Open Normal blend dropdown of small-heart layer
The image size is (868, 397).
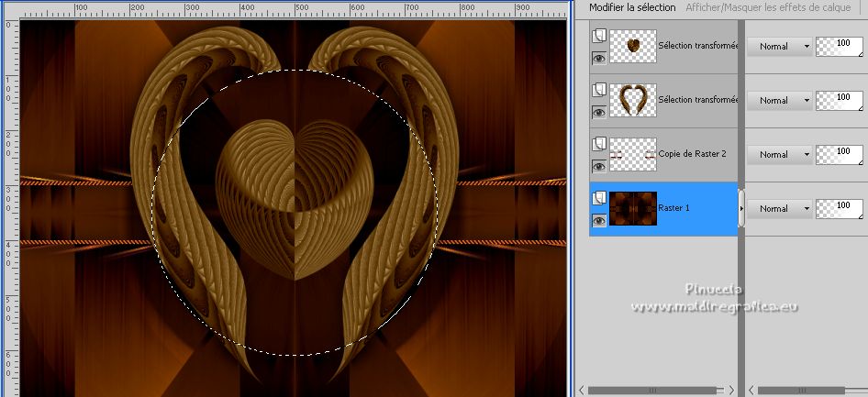click(x=779, y=46)
